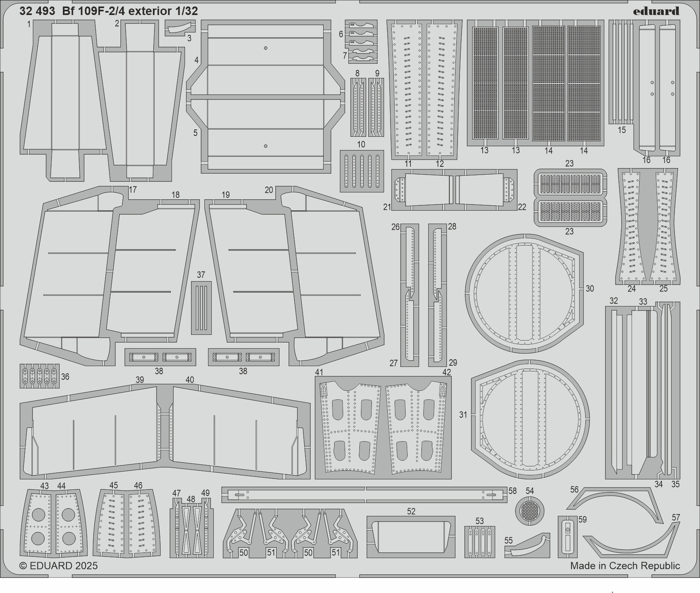Select the small linked part numbered 36
The width and height of the screenshot is (700, 593).
pos(40,376)
